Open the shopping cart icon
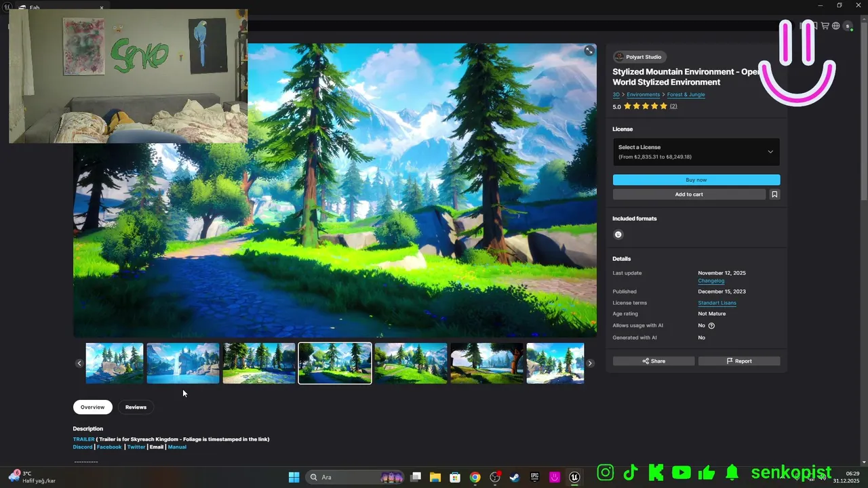Image resolution: width=868 pixels, height=488 pixels. click(825, 26)
